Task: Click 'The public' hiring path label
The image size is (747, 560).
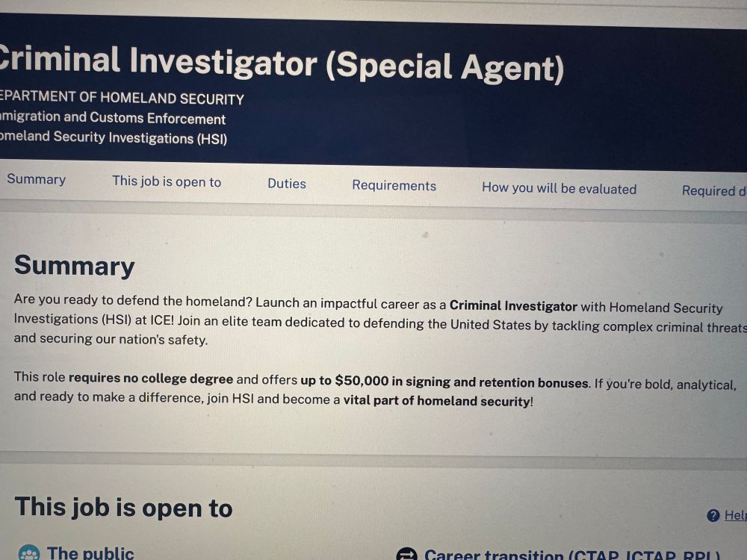Action: point(90,553)
